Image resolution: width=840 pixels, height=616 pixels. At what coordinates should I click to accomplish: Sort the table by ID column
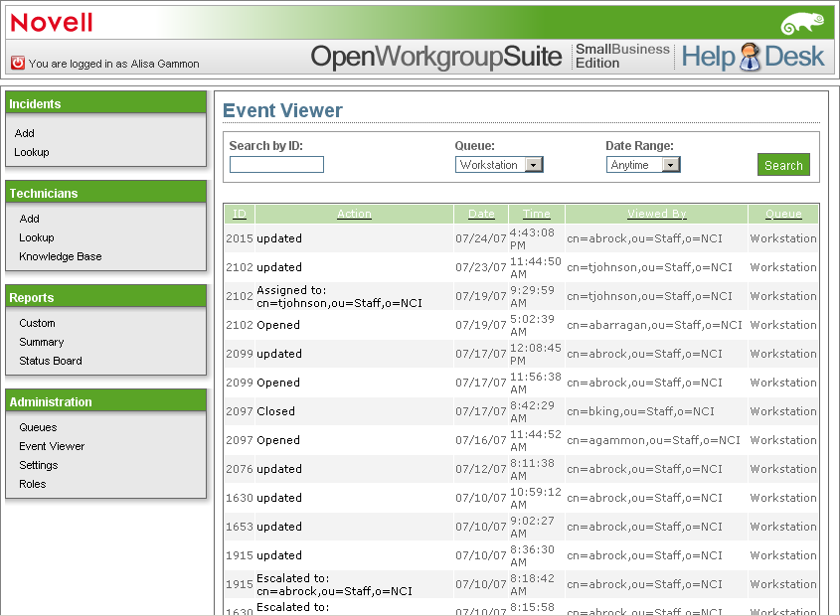click(x=240, y=214)
